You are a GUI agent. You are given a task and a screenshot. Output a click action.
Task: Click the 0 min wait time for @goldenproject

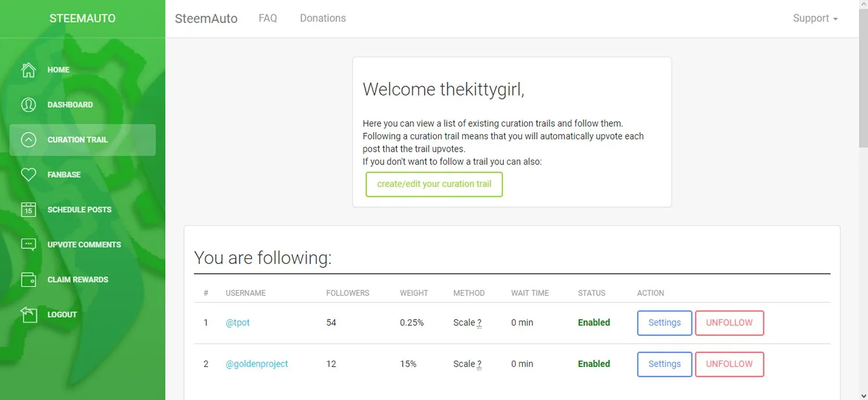[522, 364]
